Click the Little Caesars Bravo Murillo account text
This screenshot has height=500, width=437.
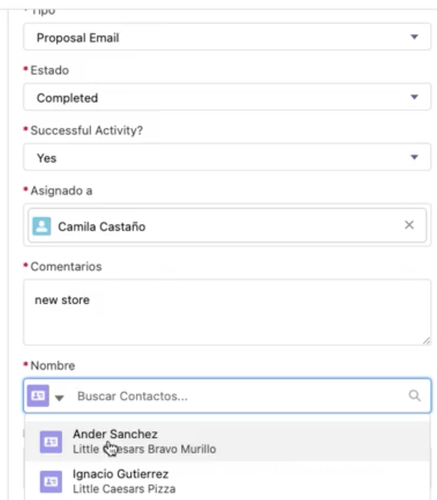coord(144,449)
